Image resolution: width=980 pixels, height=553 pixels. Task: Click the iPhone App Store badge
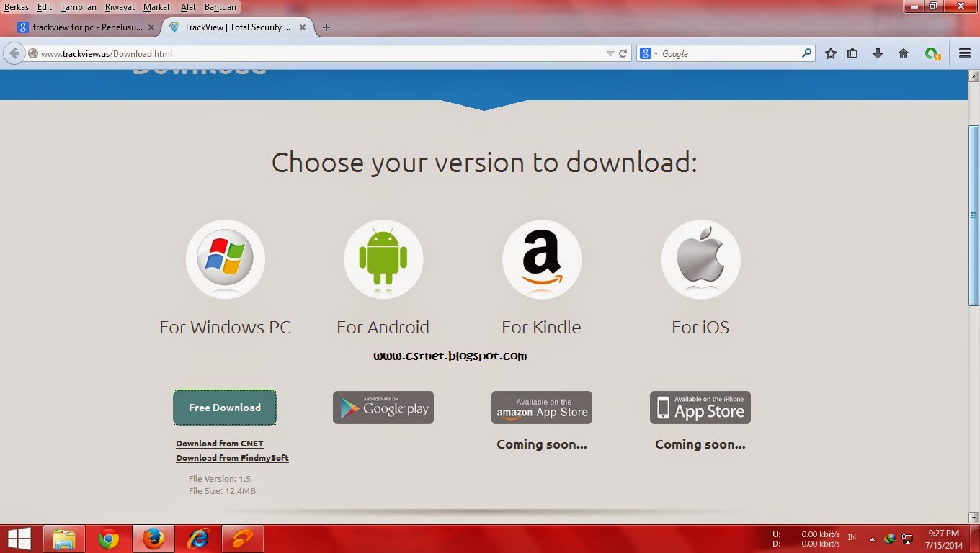click(x=700, y=408)
